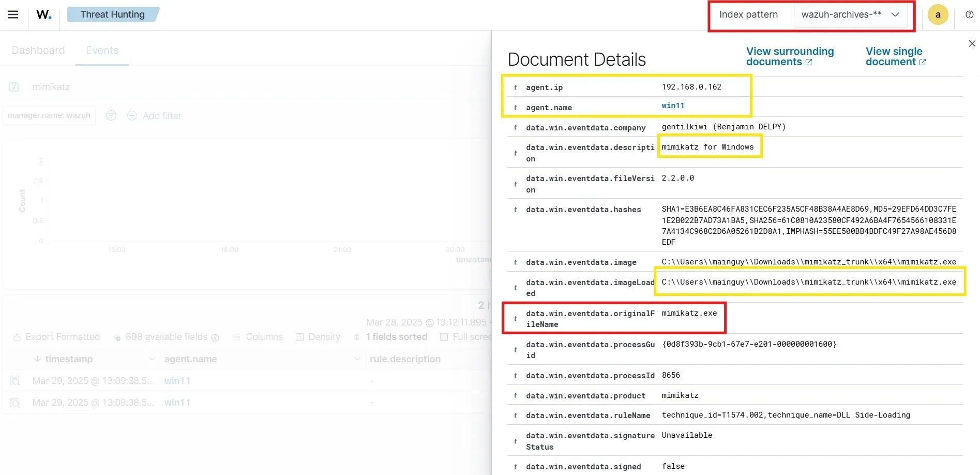
Task: Click the Add filter button
Action: click(155, 115)
